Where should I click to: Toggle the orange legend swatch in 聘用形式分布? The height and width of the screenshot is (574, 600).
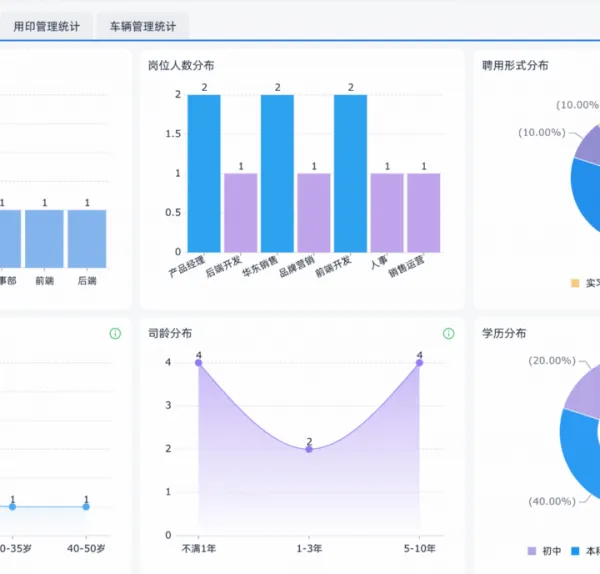(x=575, y=283)
